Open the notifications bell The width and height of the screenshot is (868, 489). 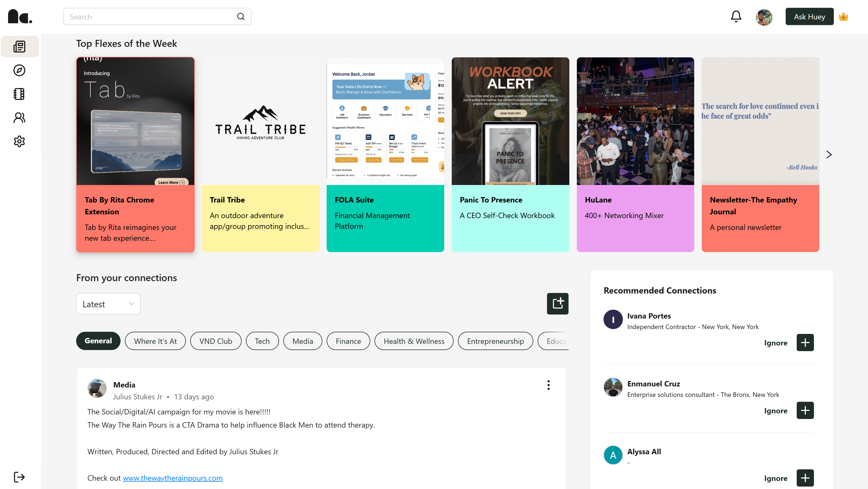pyautogui.click(x=736, y=16)
